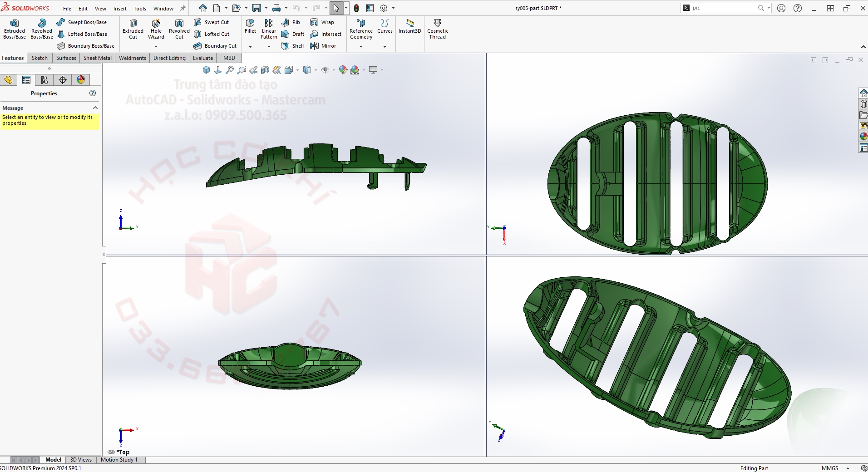
Task: Open the Curves dropdown arrow
Action: pyautogui.click(x=385, y=47)
